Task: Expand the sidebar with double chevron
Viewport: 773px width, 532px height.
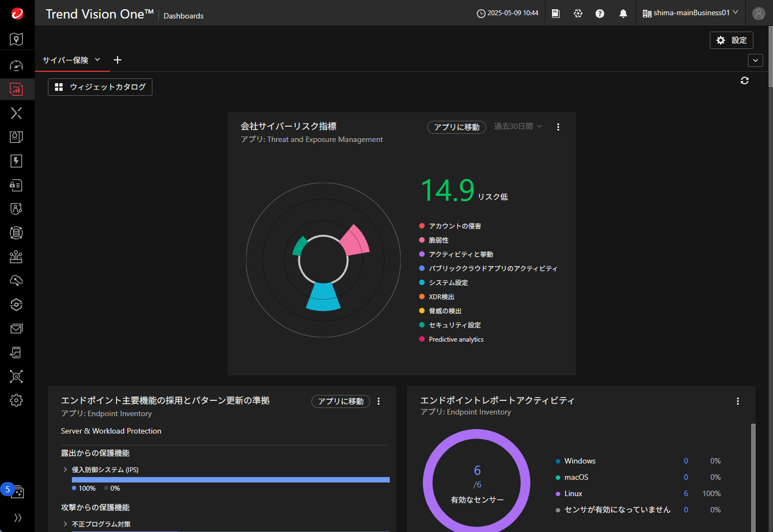Action: coord(17,518)
